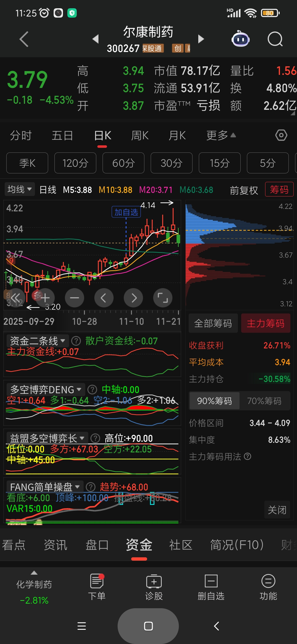Open the 看点 tab
Image resolution: width=297 pixels, height=644 pixels.
pos(14,545)
